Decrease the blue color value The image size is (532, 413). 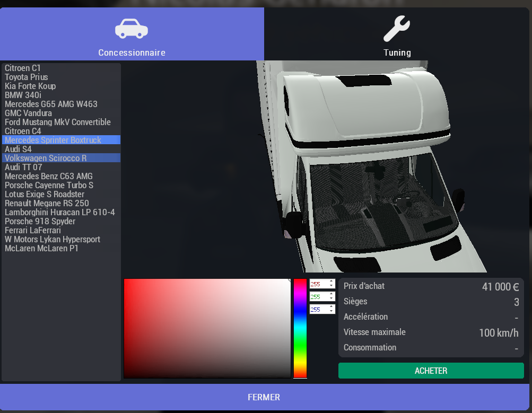click(332, 312)
